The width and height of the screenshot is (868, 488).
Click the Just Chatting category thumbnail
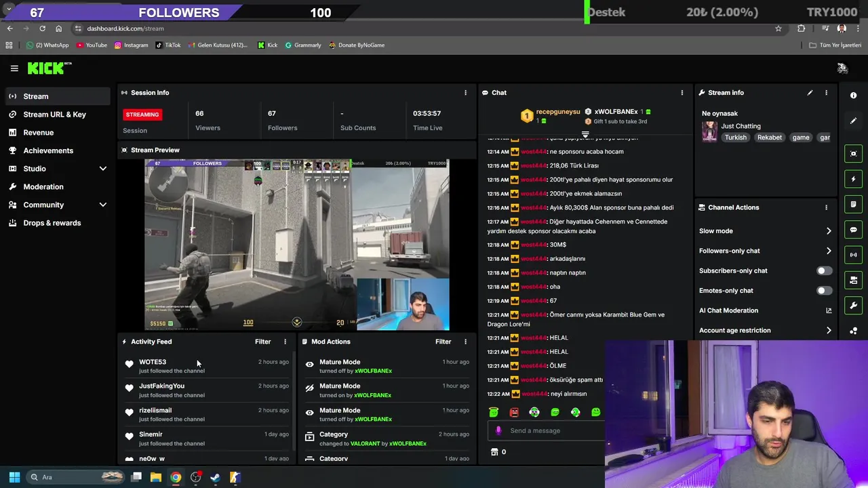[x=709, y=131]
